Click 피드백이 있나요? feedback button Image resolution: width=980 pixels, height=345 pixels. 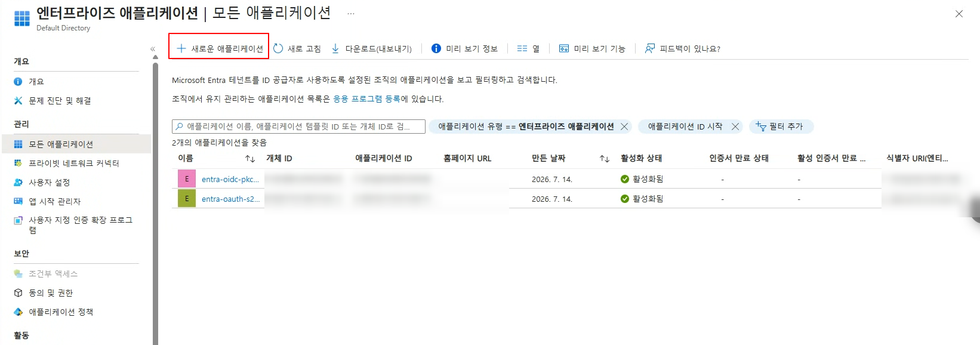[682, 48]
